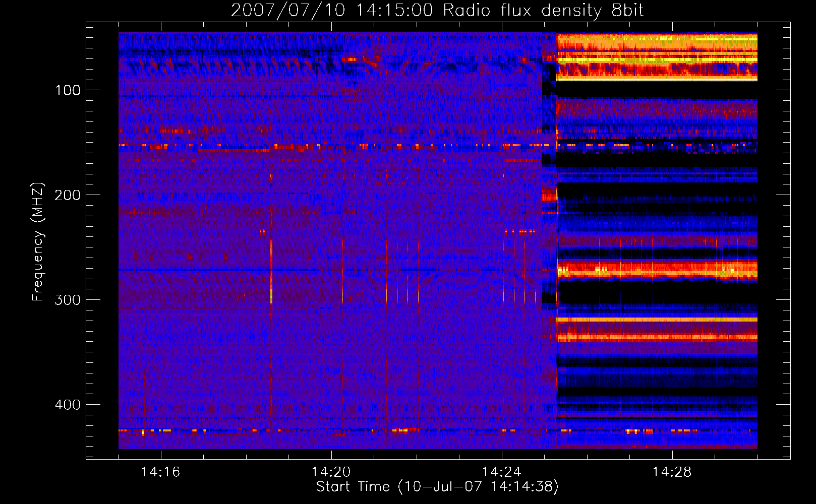Click the 14:20 time tick label
816x504 pixels.
331,472
